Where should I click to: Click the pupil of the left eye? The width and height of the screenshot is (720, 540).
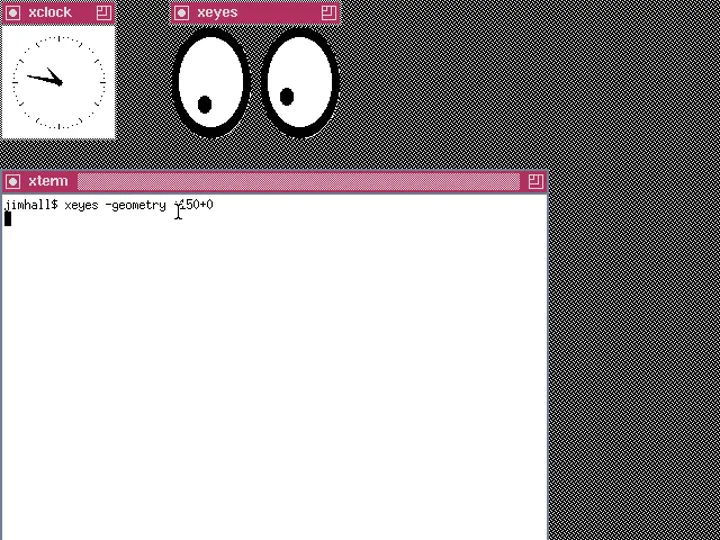coord(205,104)
